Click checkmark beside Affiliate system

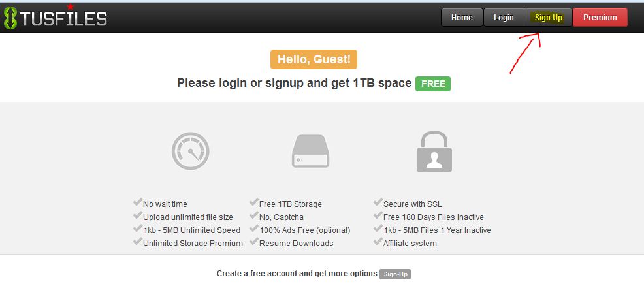378,243
